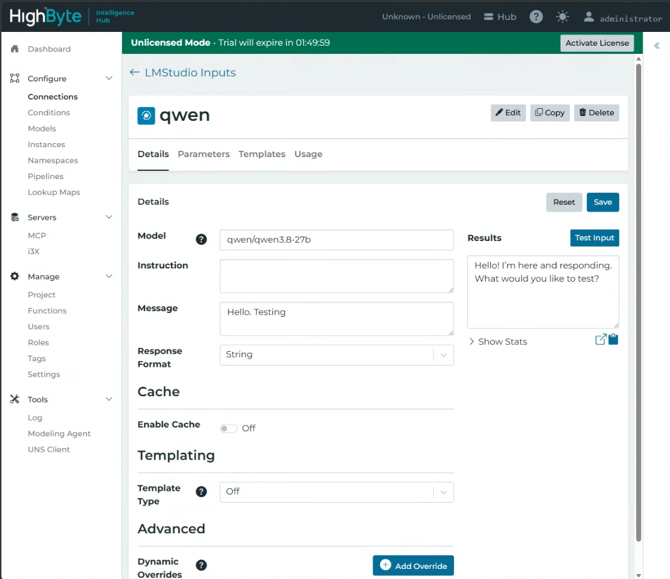Switch to the Details tab

click(153, 154)
